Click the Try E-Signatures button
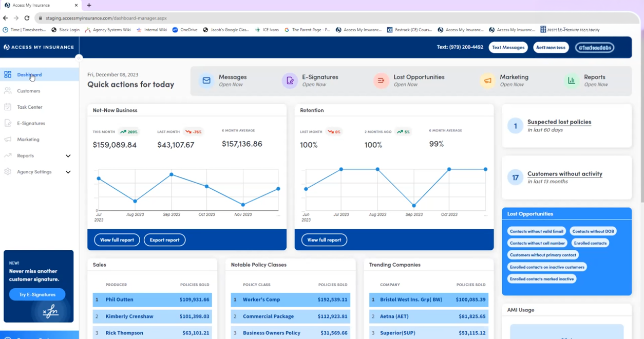 pyautogui.click(x=37, y=295)
